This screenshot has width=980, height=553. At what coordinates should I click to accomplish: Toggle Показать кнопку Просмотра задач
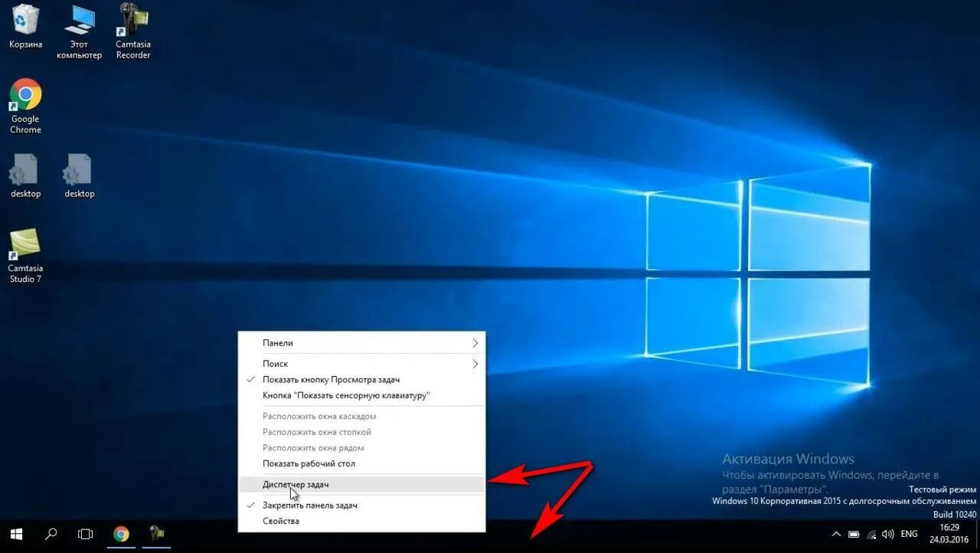click(361, 380)
